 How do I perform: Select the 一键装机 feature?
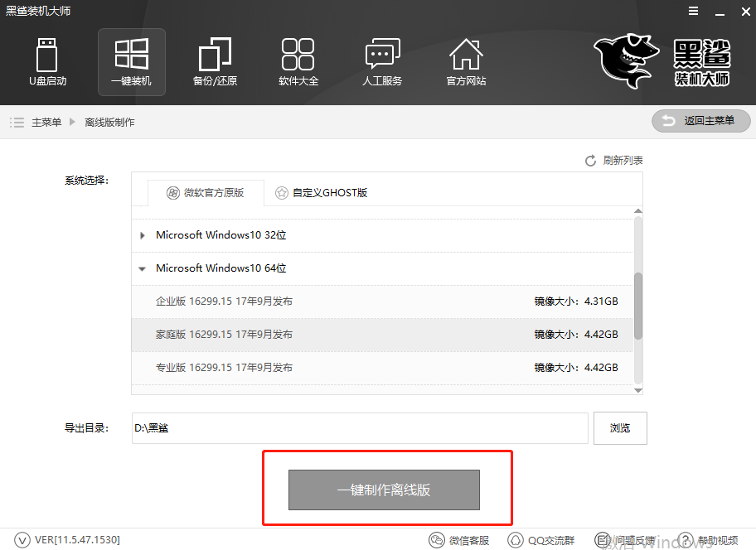pyautogui.click(x=131, y=62)
